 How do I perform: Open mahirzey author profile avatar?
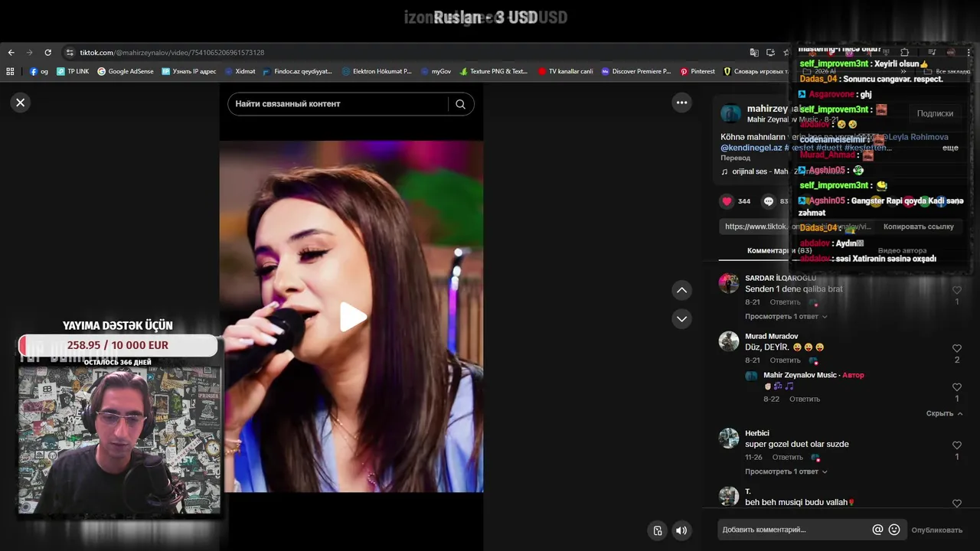tap(731, 113)
